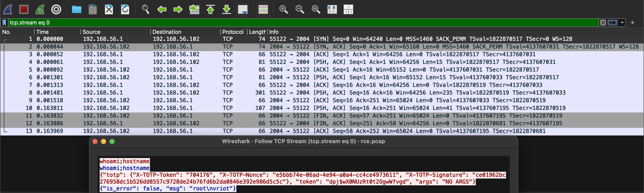Click the tcp.stream eq 0 filter field
The height and width of the screenshot is (193, 644).
(x=303, y=23)
